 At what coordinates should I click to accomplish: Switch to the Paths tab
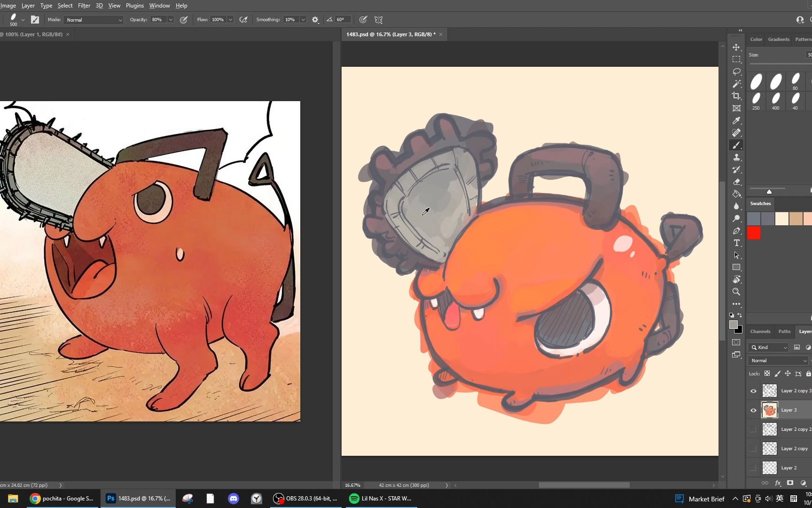pyautogui.click(x=784, y=331)
